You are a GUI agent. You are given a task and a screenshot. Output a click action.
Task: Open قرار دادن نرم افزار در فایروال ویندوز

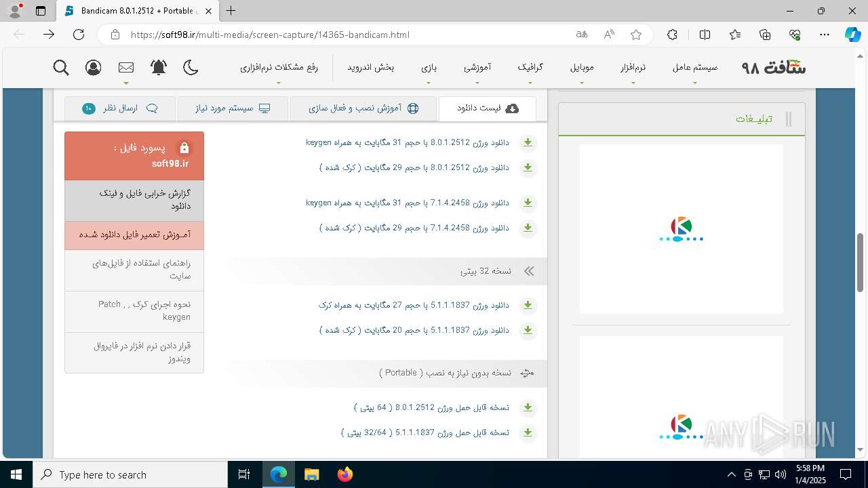(134, 352)
